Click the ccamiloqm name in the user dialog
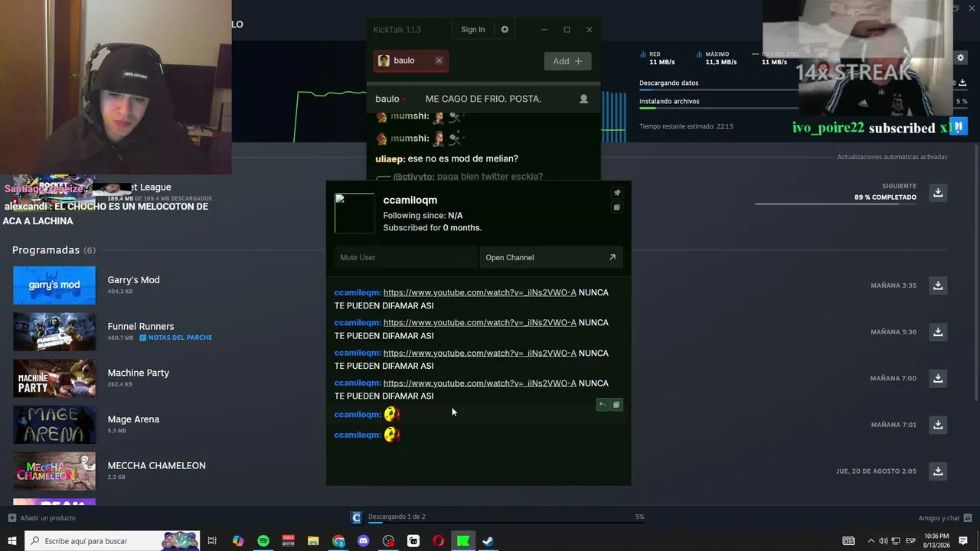 coord(410,200)
